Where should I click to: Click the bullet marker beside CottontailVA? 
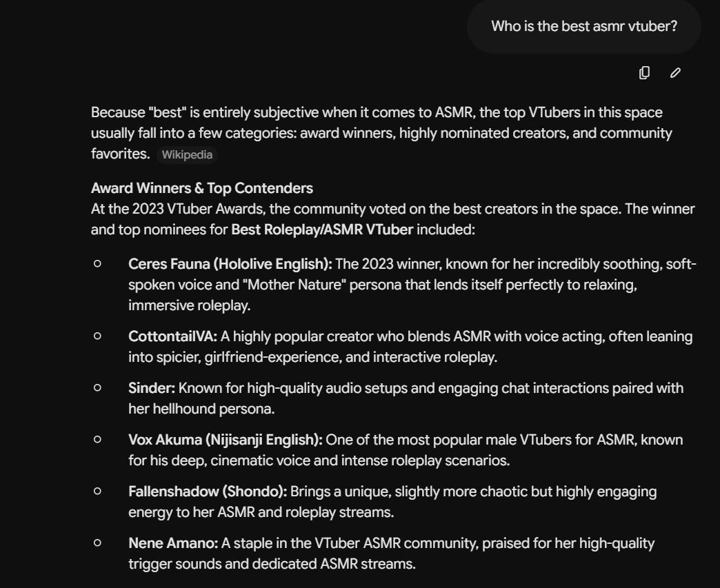(x=97, y=336)
